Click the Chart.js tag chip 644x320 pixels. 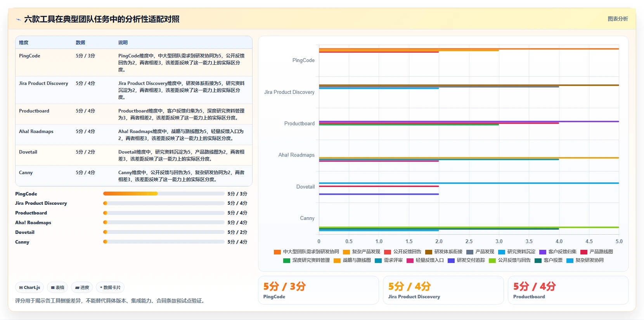(29, 287)
